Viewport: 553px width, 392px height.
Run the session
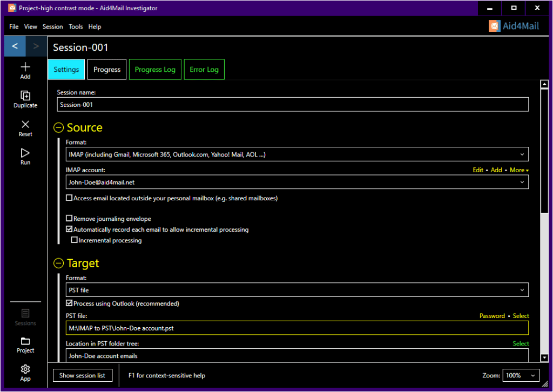tap(25, 157)
